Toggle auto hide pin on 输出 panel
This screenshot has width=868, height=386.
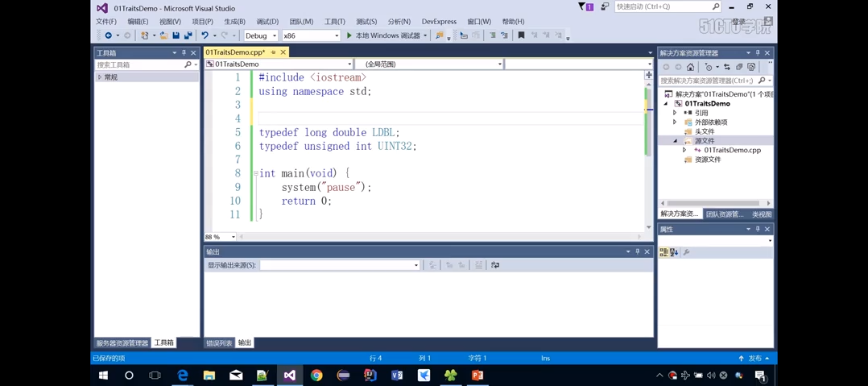(637, 251)
